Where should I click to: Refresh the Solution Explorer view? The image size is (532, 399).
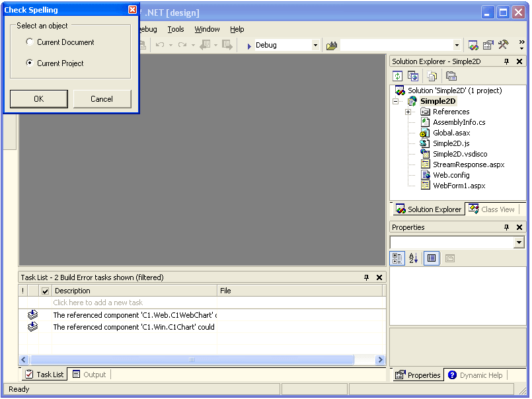click(398, 76)
